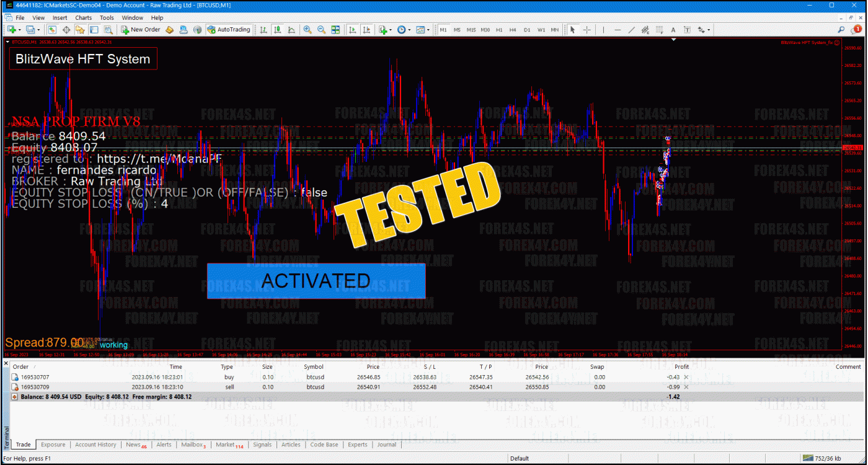The width and height of the screenshot is (868, 465).
Task: Close the sell order 169530709 row
Action: point(686,387)
